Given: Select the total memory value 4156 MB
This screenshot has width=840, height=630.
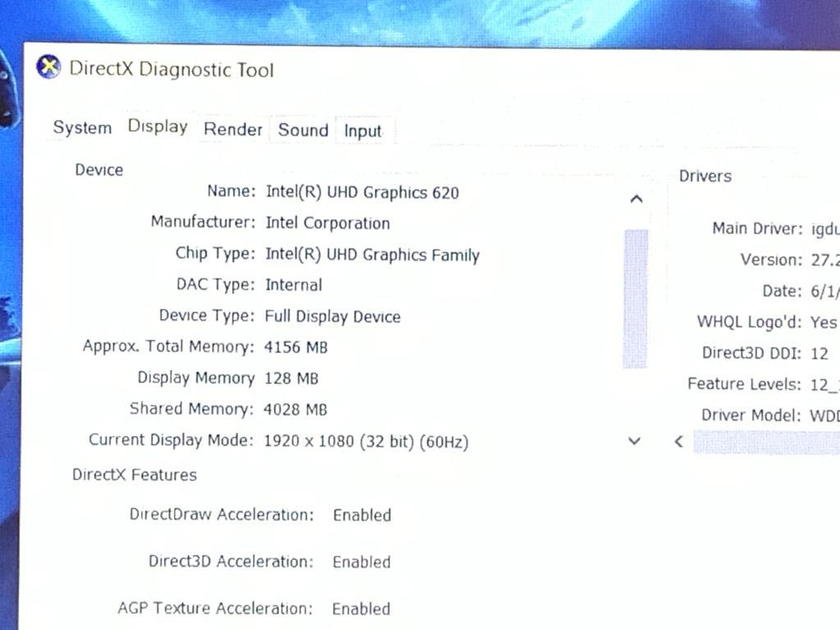Looking at the screenshot, I should [x=295, y=347].
